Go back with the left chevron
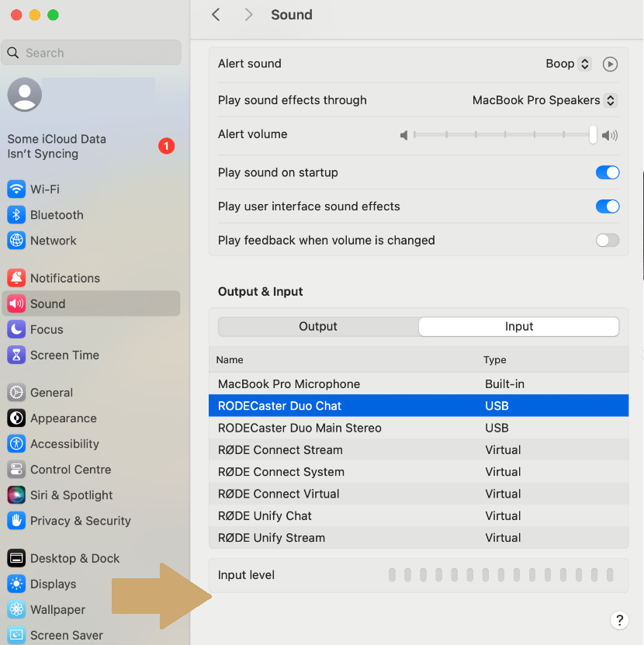This screenshot has width=644, height=645. [x=216, y=15]
